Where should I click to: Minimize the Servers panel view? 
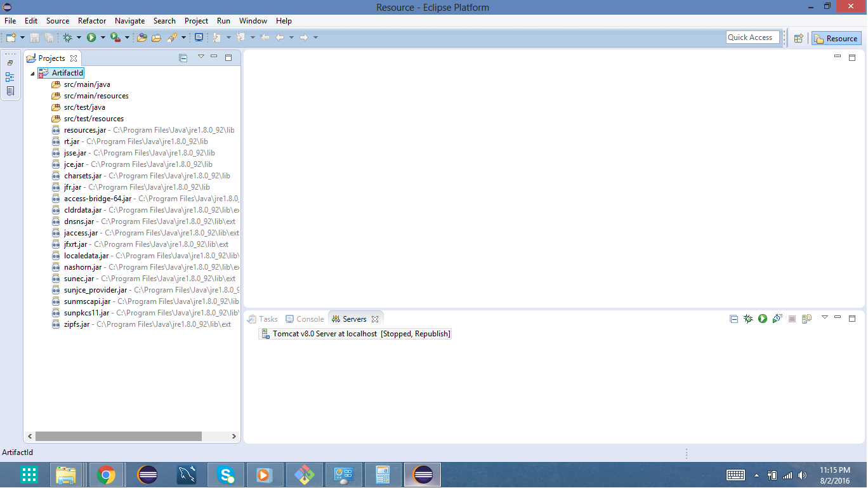(x=838, y=317)
